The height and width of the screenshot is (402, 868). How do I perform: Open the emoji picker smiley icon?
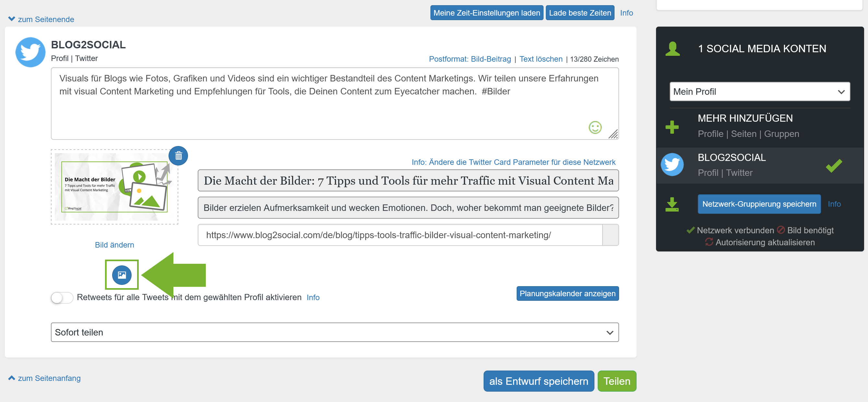pos(595,128)
